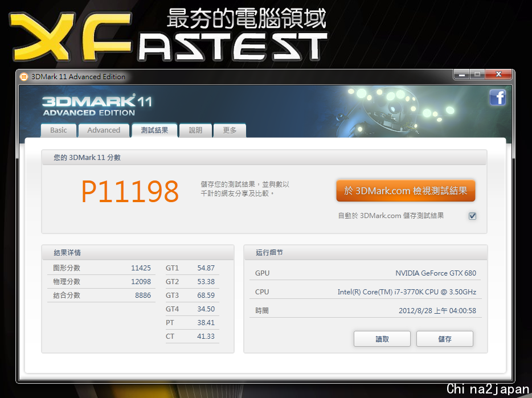Click the 讀取 button
This screenshot has height=398, width=532.
pyautogui.click(x=382, y=339)
